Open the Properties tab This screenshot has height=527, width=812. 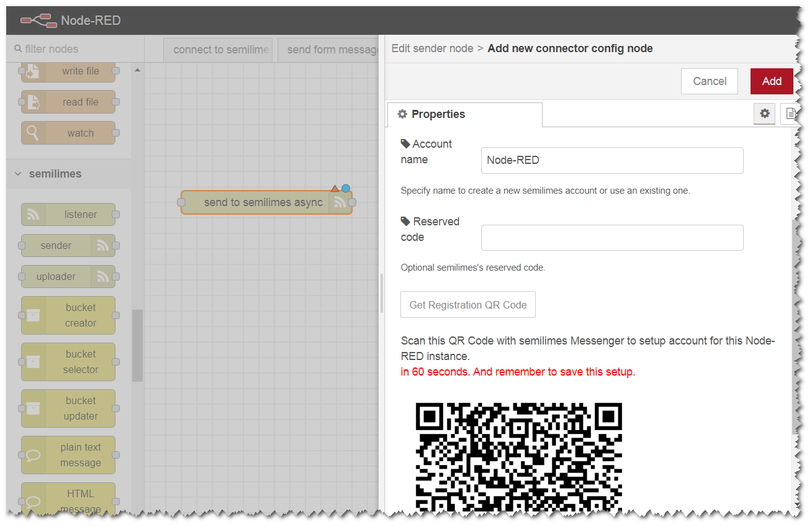(464, 114)
